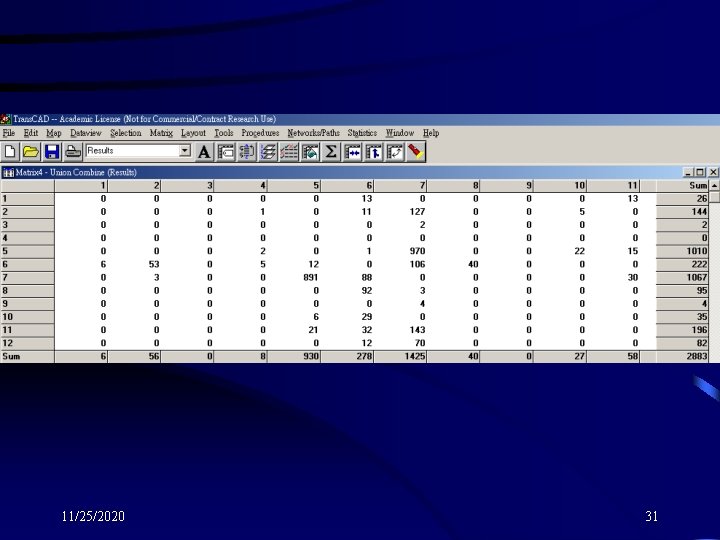Open the Dataview menu
The height and width of the screenshot is (540, 720).
[86, 133]
